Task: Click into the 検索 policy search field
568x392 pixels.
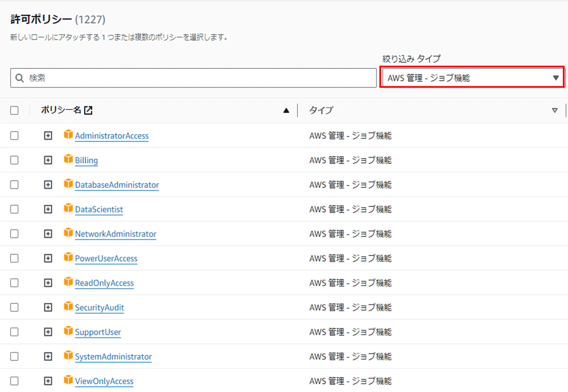Action: coord(194,78)
